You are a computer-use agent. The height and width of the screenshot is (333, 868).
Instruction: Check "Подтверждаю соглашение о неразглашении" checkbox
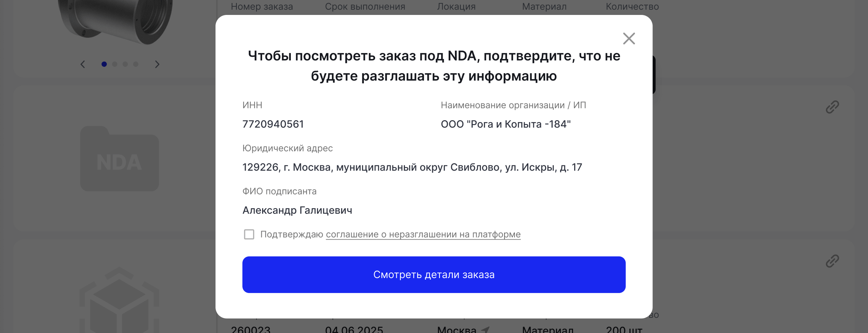pyautogui.click(x=249, y=234)
